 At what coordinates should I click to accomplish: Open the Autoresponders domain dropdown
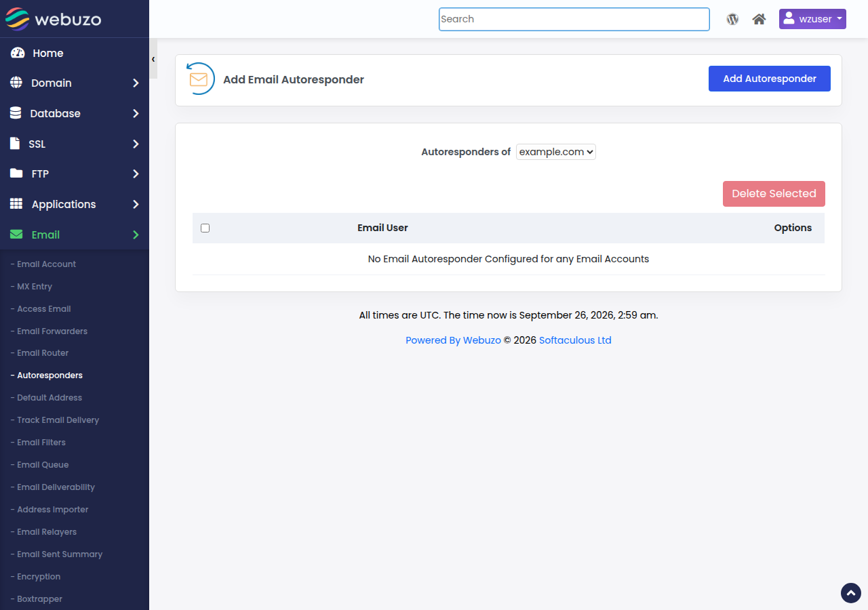pos(556,152)
